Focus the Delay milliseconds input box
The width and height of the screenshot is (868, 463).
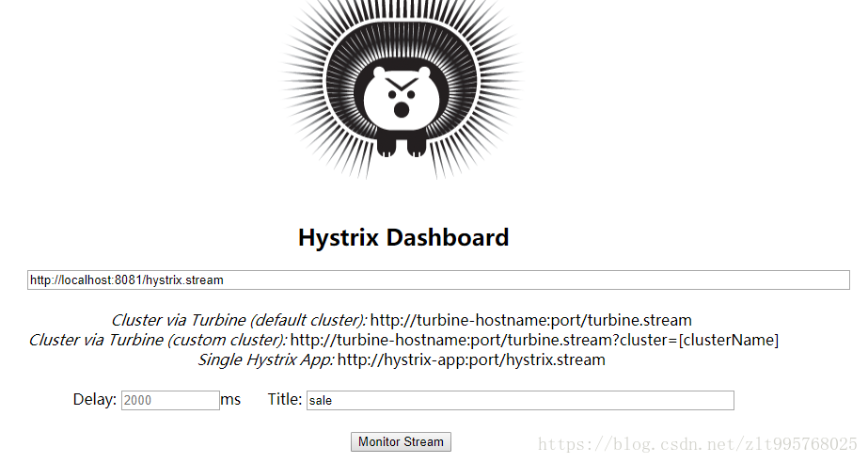(170, 400)
